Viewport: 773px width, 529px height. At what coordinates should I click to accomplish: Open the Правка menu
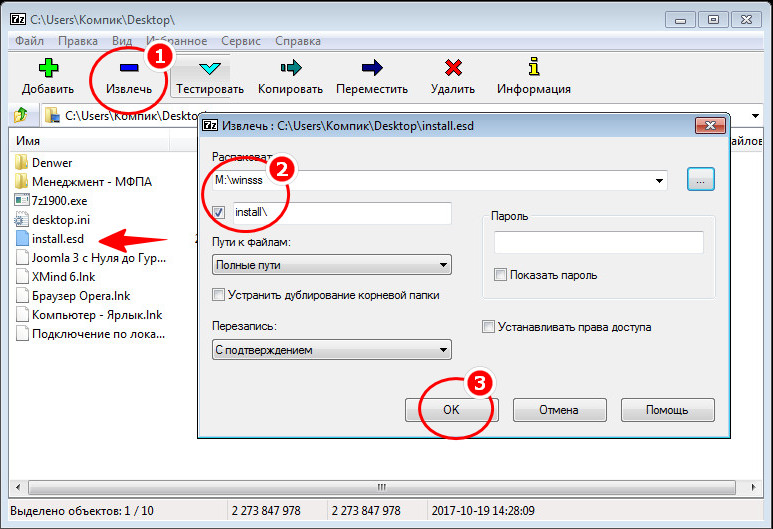click(78, 41)
